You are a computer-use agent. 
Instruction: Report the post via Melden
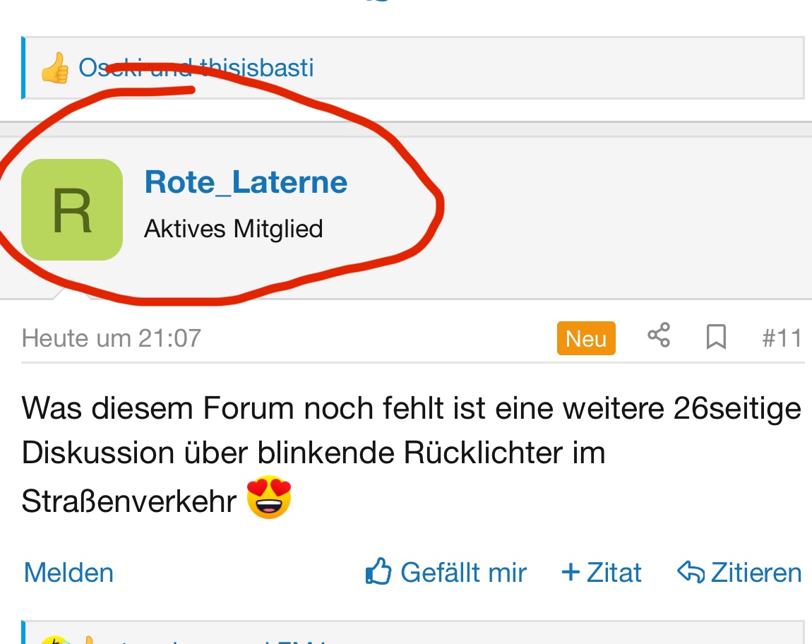pos(68,572)
